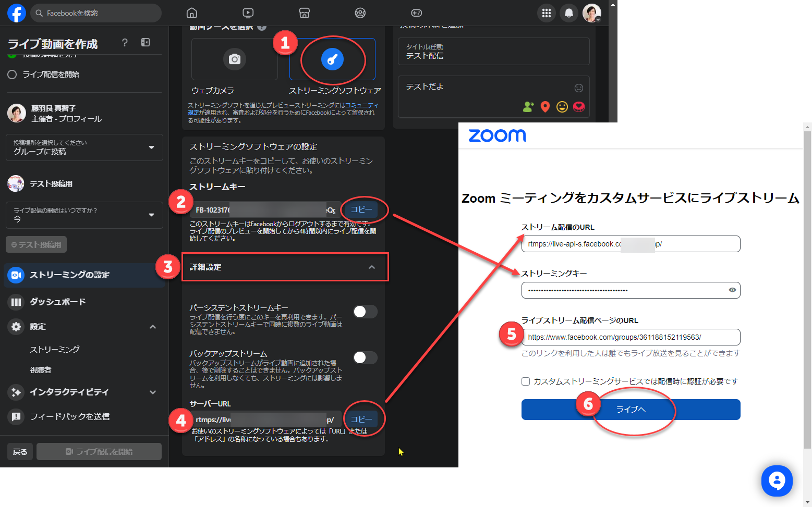The width and height of the screenshot is (812, 507).
Task: Open the notifications bell
Action: coord(569,13)
